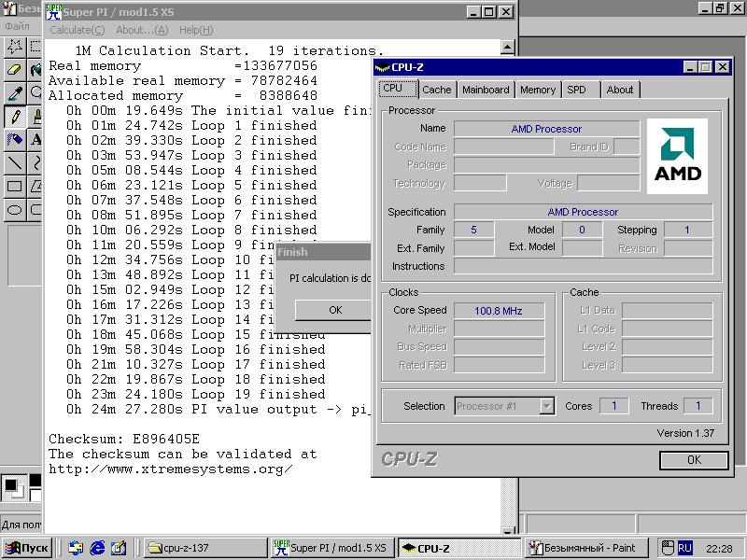Click OK in the Finish dialog

(x=335, y=310)
